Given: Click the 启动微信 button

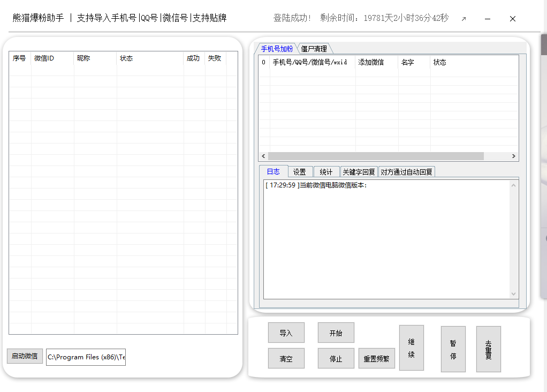Looking at the screenshot, I should pos(25,356).
